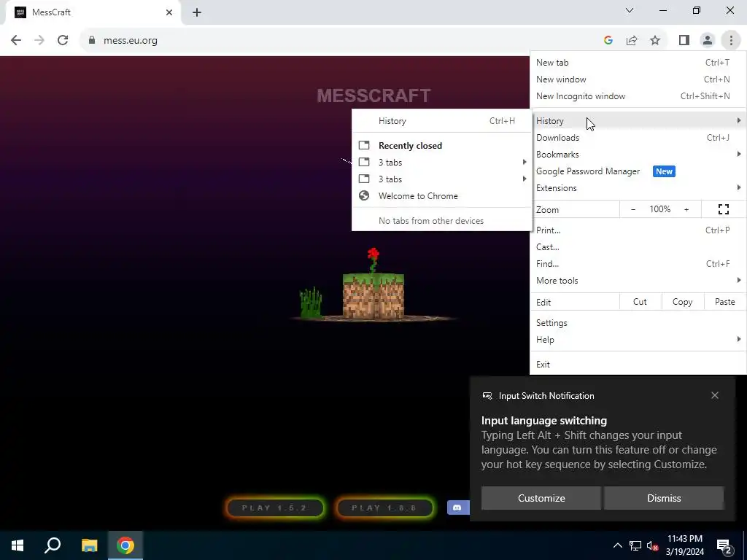The width and height of the screenshot is (747, 560).
Task: Reopen the Welcome to Chrome tab
Action: coord(441,196)
